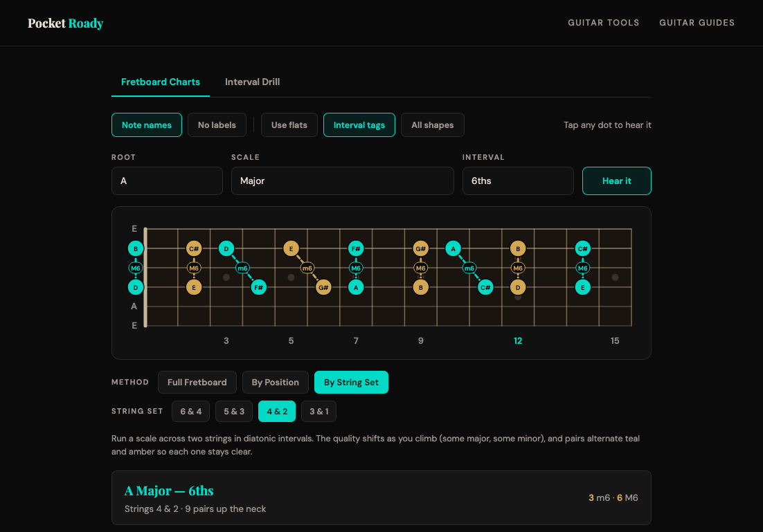Viewport: 763px width, 532px height.
Task: Click the m6 tag between A and C#
Action: coord(469,268)
